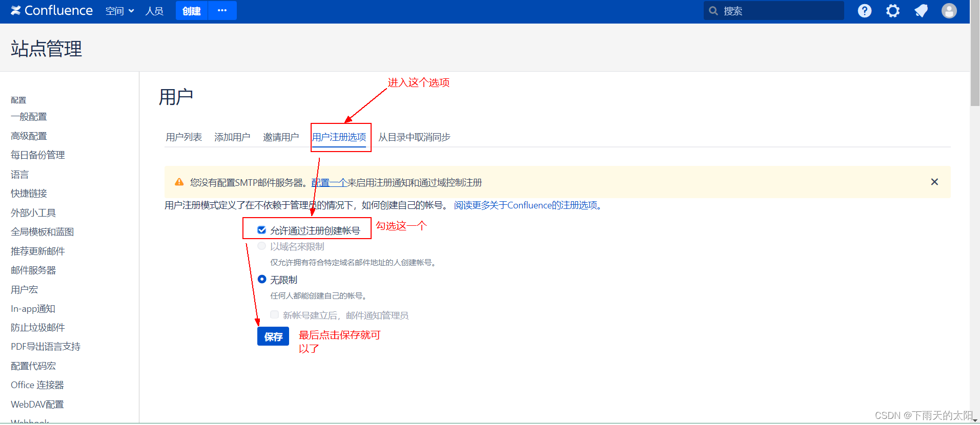Switch to the 用户列表 tab
980x425 pixels.
coord(183,137)
